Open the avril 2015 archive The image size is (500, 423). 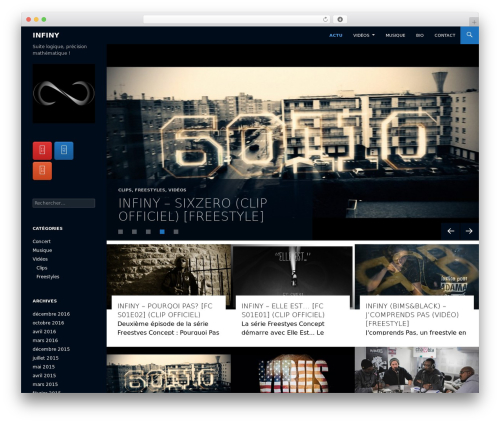point(44,375)
